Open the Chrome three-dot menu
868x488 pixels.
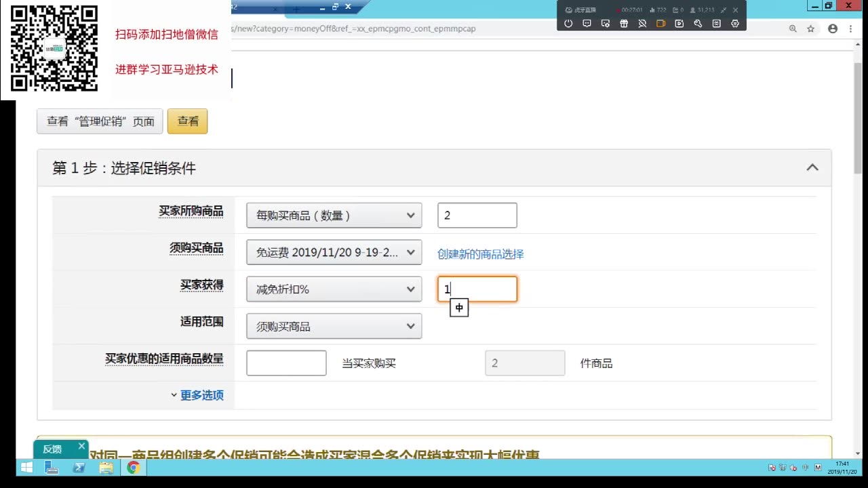tap(850, 28)
